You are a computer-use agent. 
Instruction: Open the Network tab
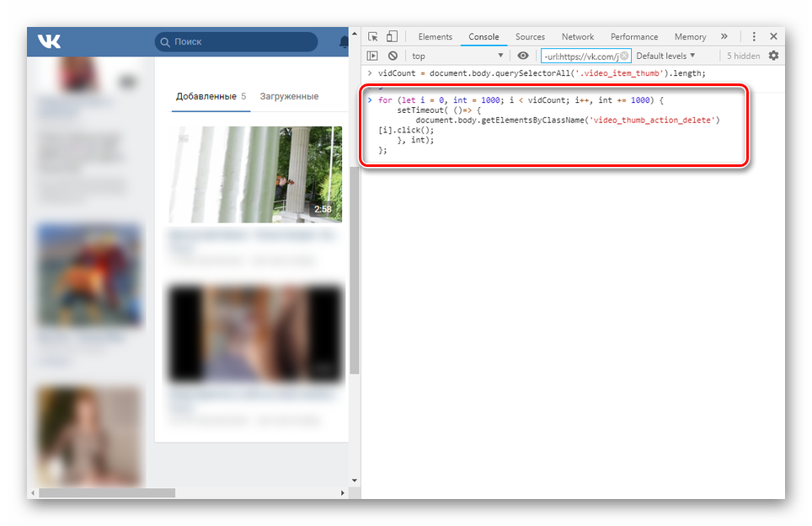coord(578,37)
